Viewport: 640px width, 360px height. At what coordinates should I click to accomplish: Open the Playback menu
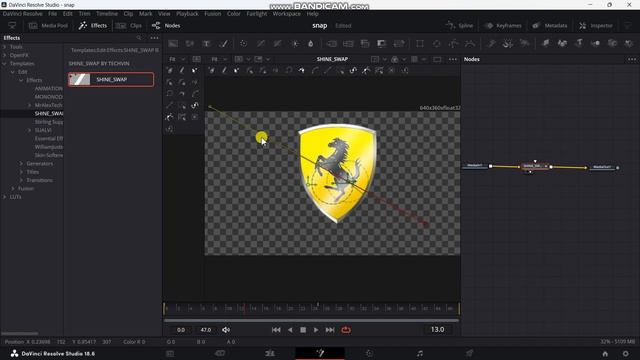coord(187,13)
